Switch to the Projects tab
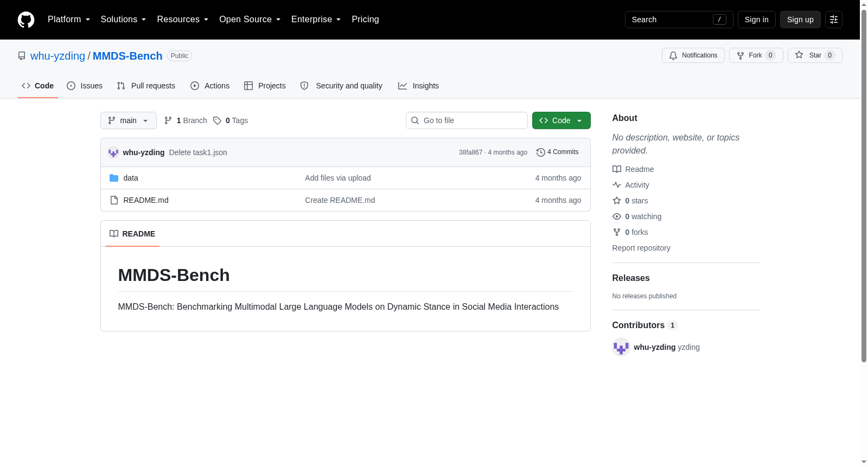The height and width of the screenshot is (467, 868). (265, 86)
